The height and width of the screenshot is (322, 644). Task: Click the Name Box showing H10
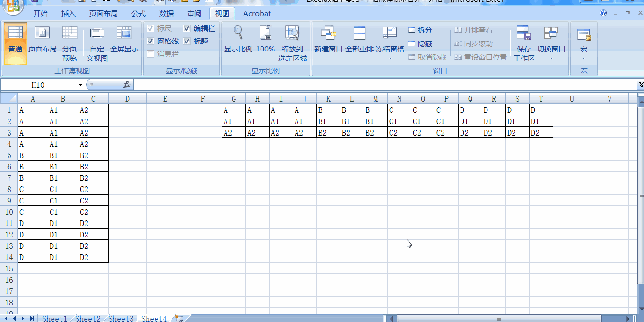tap(39, 85)
